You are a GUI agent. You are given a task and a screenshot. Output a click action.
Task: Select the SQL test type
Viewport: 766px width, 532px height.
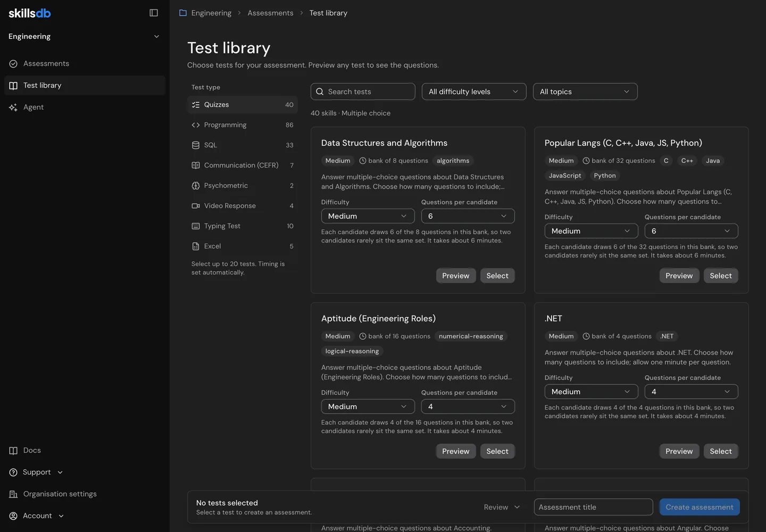pos(242,145)
